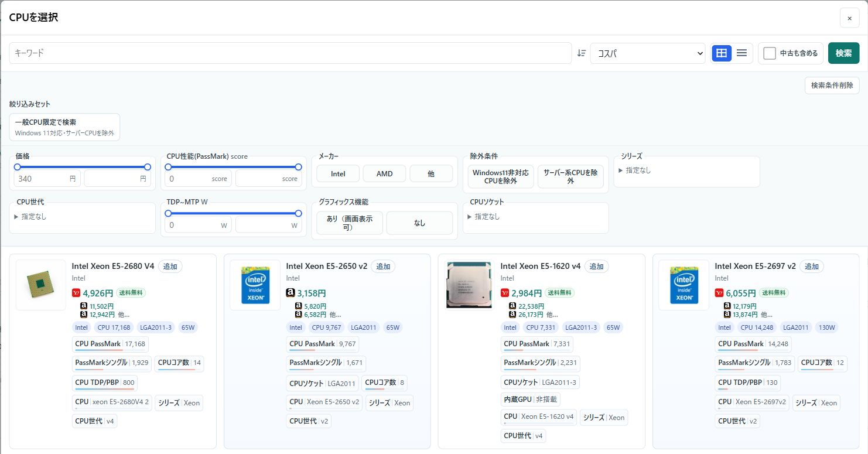This screenshot has height=454, width=868.
Task: Click 130W tag on E5-2697 v2
Action: (827, 327)
